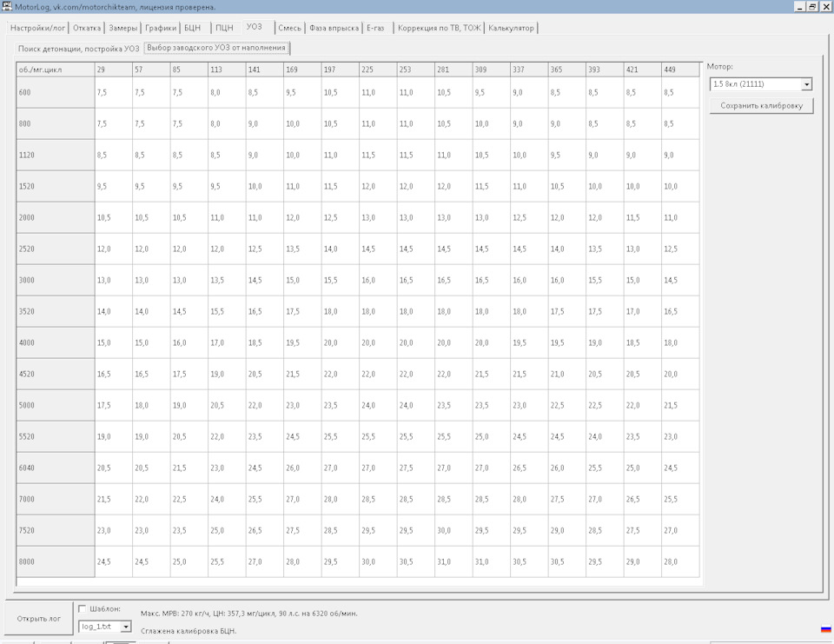The image size is (834, 644).
Task: Expand the Мотор dropdown arrow
Action: pos(806,84)
